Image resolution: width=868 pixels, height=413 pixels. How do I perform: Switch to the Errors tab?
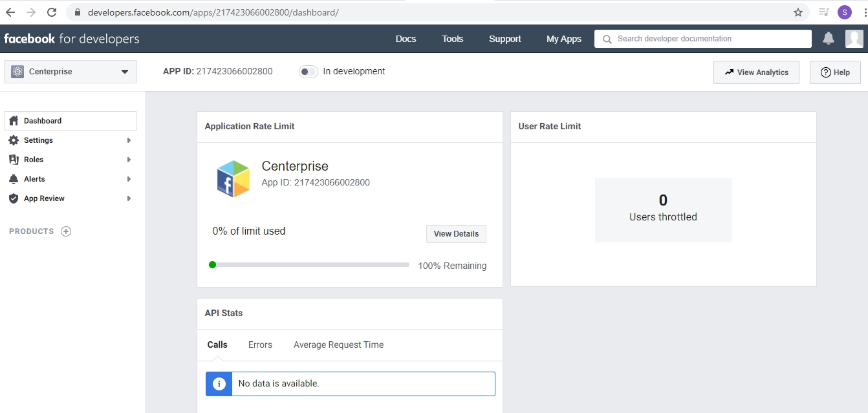[260, 344]
